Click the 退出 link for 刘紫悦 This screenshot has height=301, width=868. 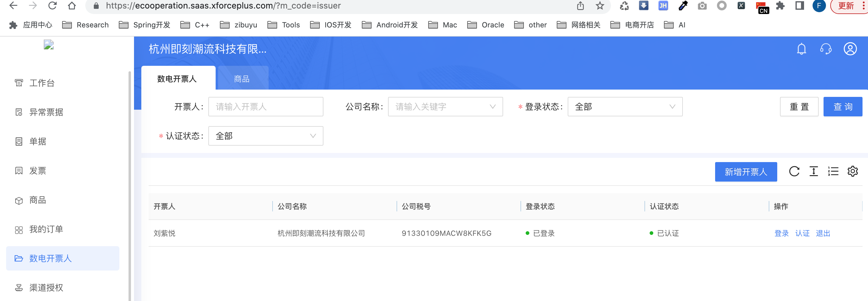823,233
